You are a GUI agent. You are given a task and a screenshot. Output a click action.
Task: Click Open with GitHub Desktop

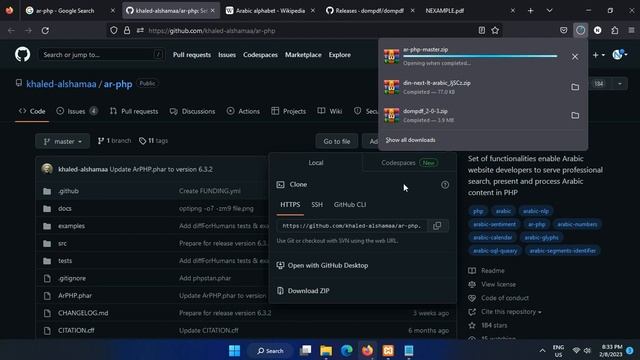click(328, 266)
